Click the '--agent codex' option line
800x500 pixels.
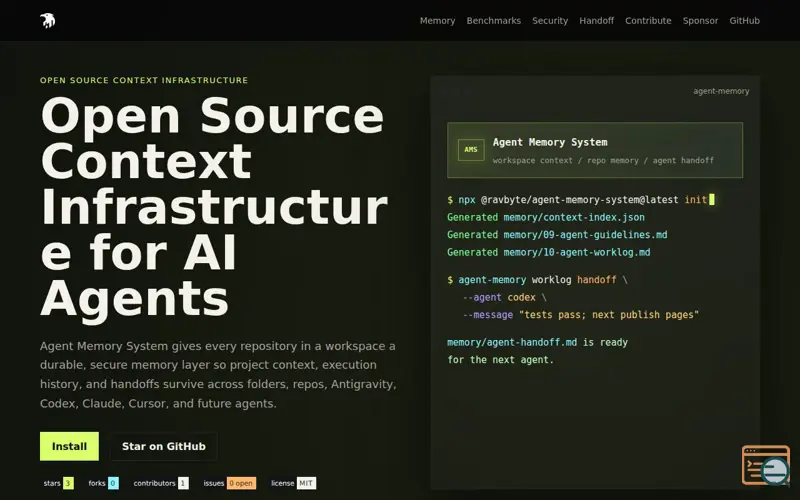[505, 297]
